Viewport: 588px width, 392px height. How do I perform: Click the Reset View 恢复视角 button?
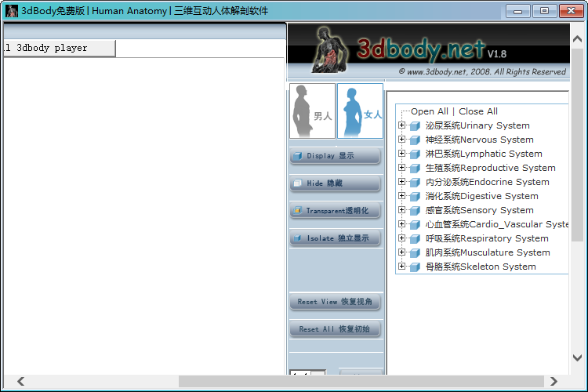[x=336, y=302]
